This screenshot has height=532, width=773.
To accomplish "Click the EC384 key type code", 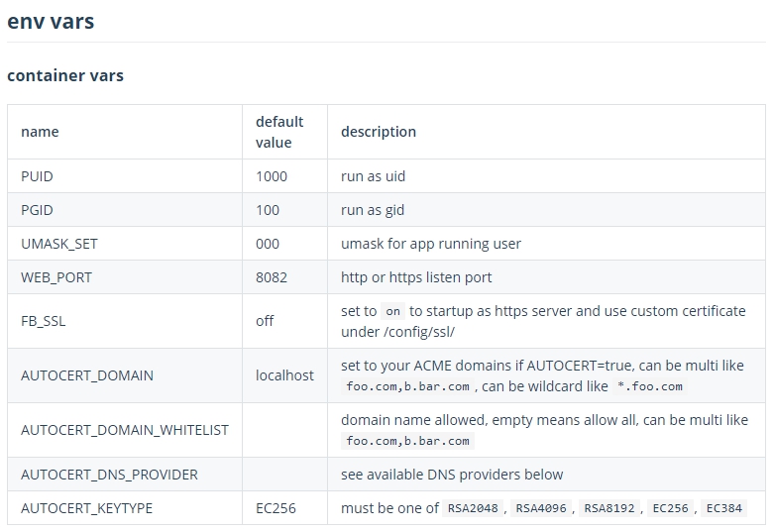I will pyautogui.click(x=723, y=508).
